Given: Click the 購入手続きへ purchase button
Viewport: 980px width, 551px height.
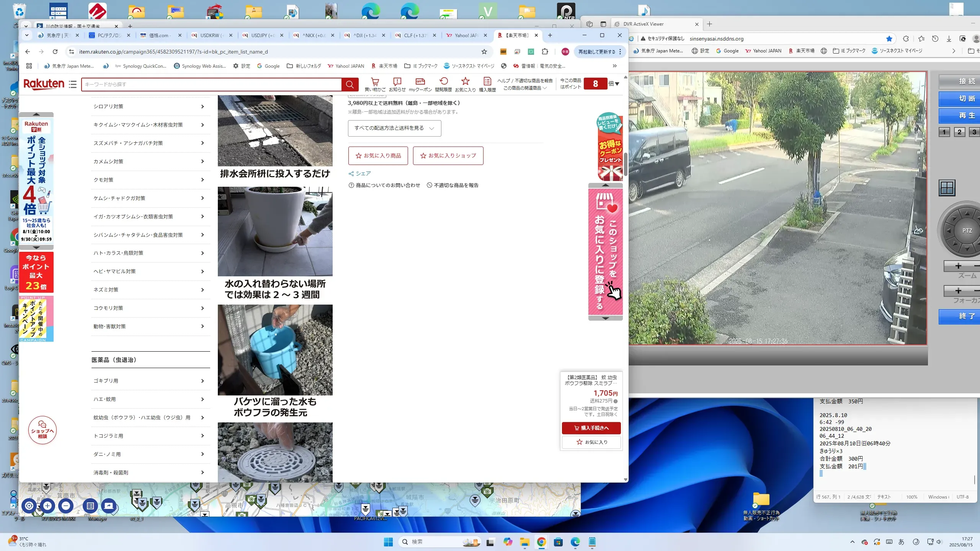Looking at the screenshot, I should pos(591,428).
